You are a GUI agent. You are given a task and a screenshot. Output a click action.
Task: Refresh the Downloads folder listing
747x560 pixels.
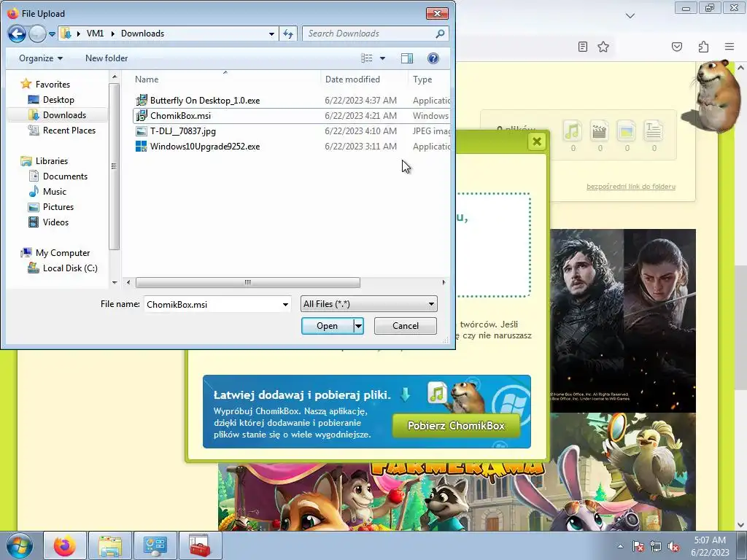(x=288, y=34)
